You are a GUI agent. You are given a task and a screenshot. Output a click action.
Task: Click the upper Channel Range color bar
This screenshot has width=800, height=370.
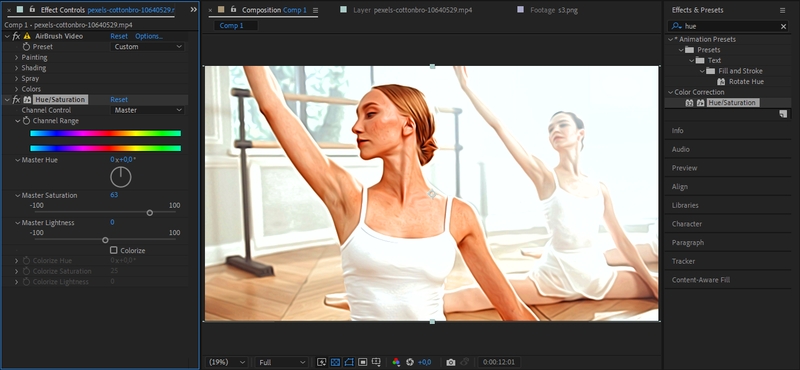(x=106, y=134)
